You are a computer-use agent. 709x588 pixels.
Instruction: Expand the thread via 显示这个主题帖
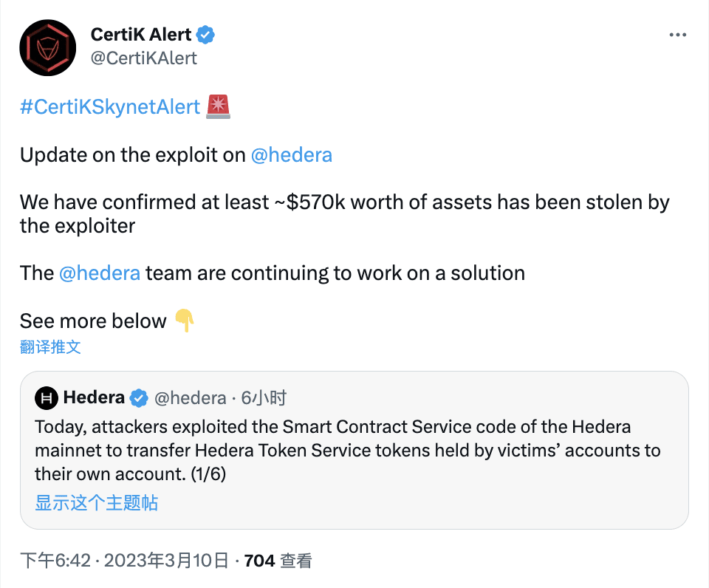[x=96, y=503]
